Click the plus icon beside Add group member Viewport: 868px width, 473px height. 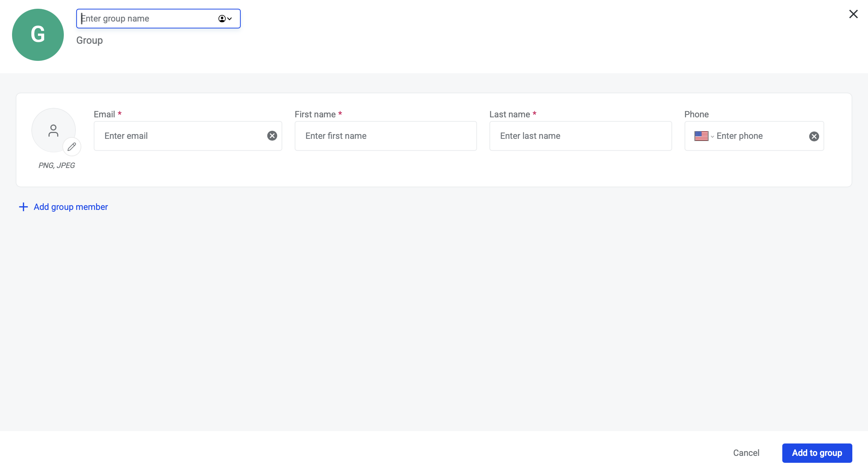[x=23, y=207]
